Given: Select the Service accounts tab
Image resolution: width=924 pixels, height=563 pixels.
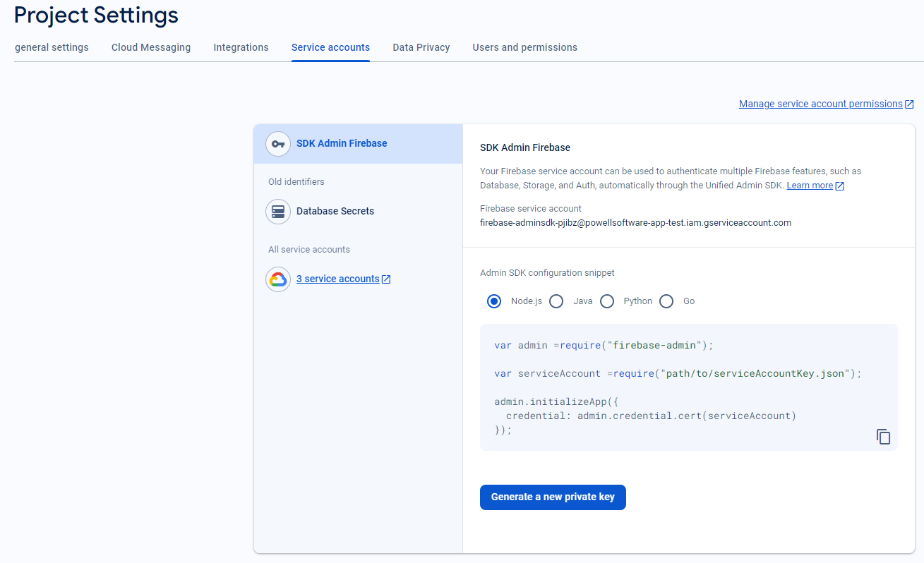Looking at the screenshot, I should tap(330, 47).
